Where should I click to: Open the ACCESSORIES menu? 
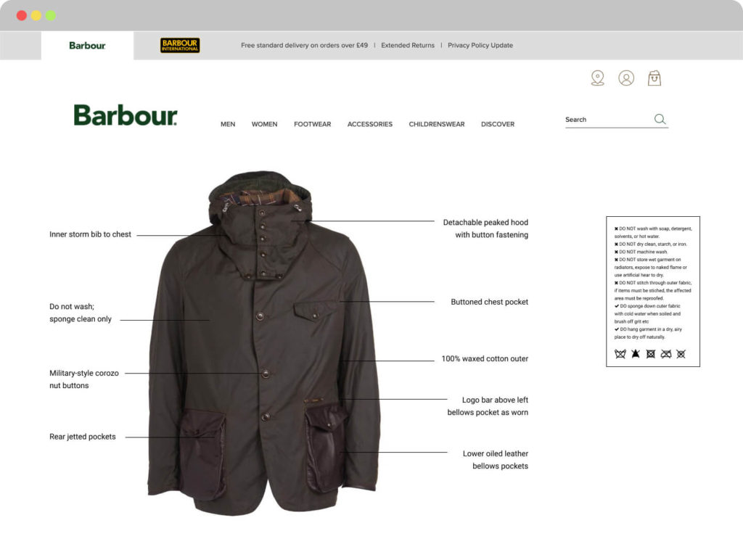(369, 124)
